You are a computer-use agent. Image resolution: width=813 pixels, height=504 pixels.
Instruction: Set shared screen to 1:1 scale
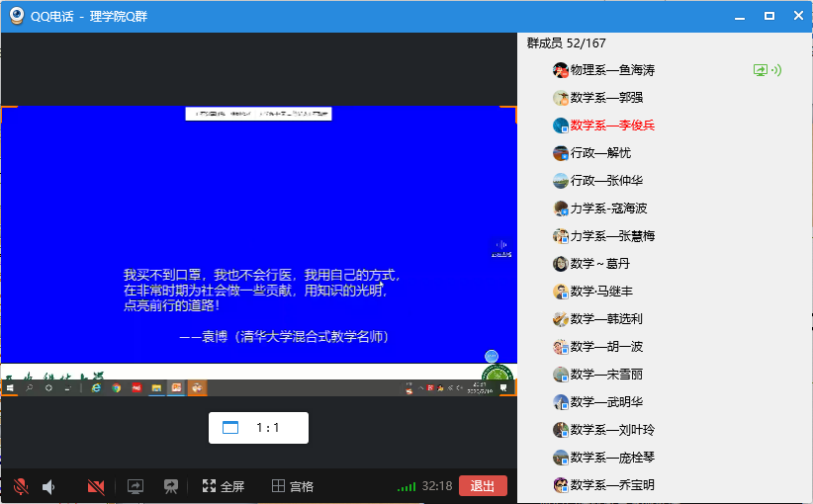click(258, 428)
